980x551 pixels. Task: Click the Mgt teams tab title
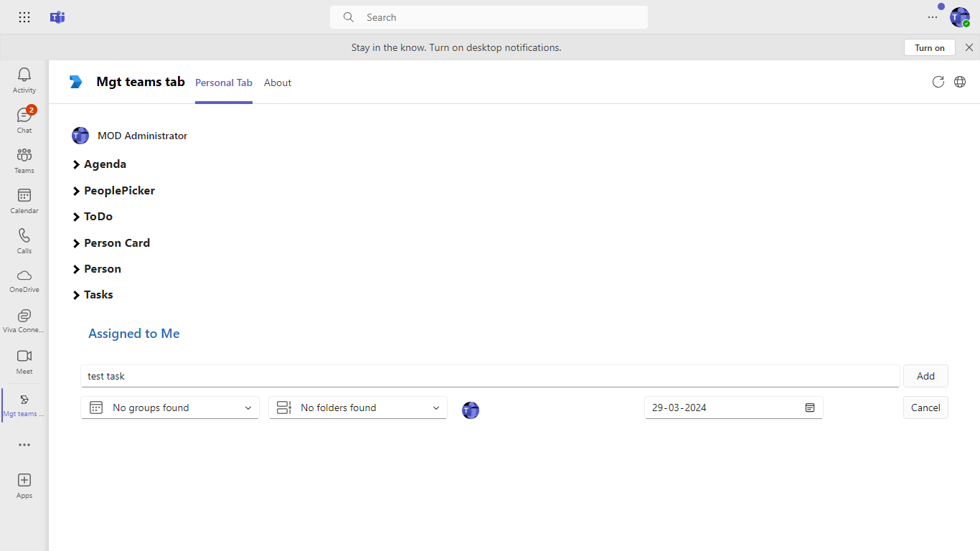[141, 82]
